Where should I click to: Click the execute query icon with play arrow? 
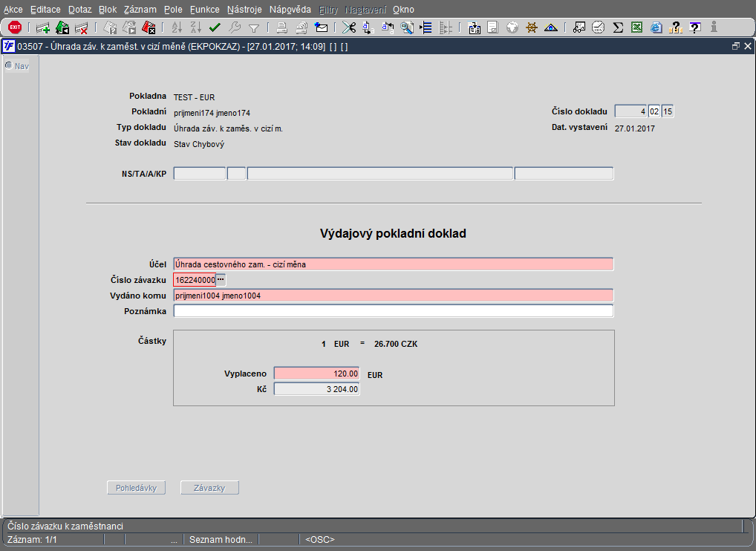(129, 27)
